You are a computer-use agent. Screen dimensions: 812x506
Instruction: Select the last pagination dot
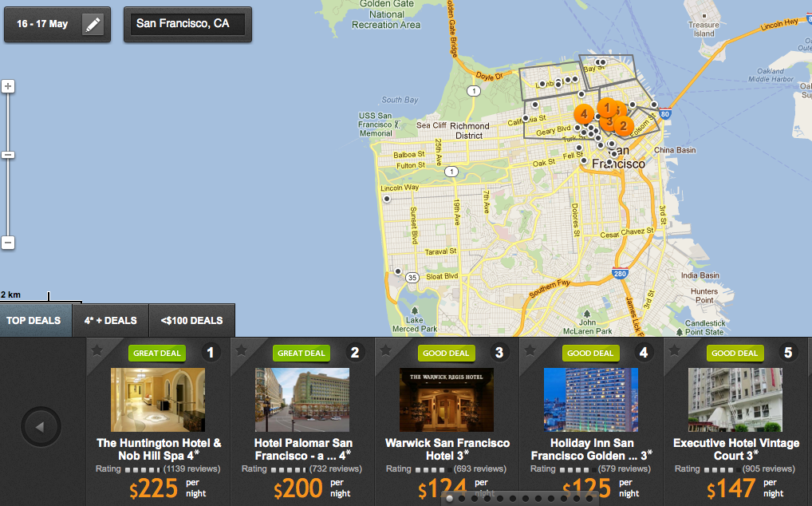pos(589,499)
